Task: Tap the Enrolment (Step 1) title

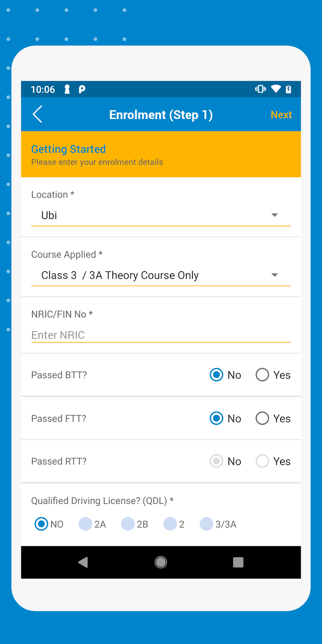Action: point(161,114)
